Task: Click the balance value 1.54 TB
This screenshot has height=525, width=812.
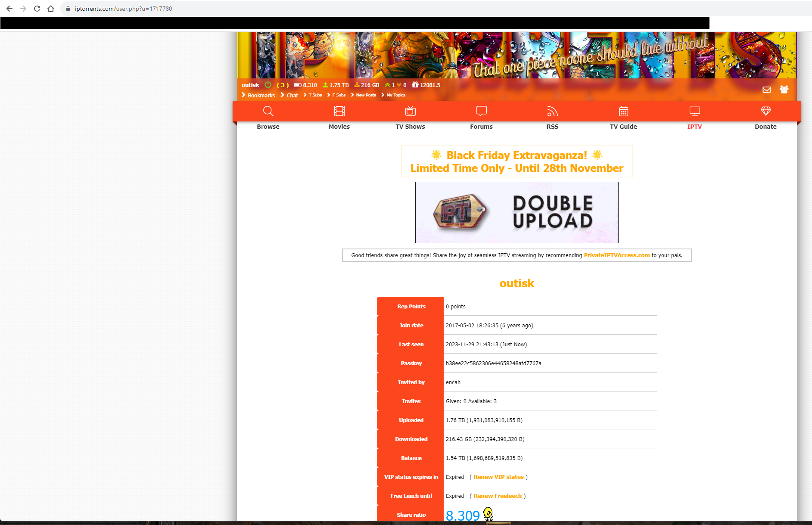Action: 455,458
